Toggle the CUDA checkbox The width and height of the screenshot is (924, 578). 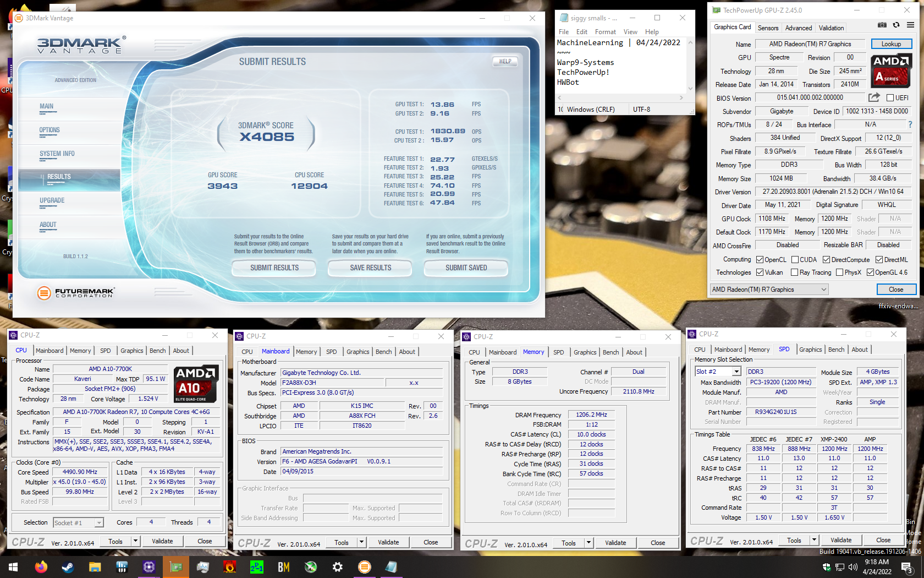795,260
